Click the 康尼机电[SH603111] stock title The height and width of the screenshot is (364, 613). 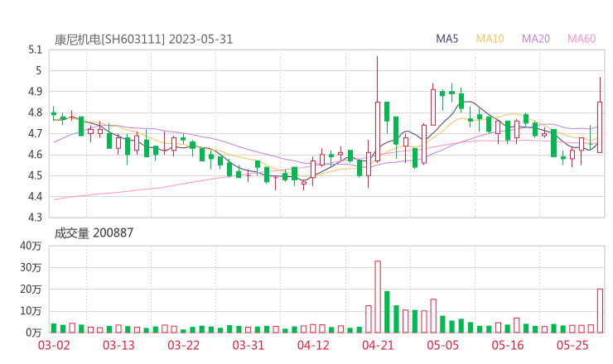[109, 39]
